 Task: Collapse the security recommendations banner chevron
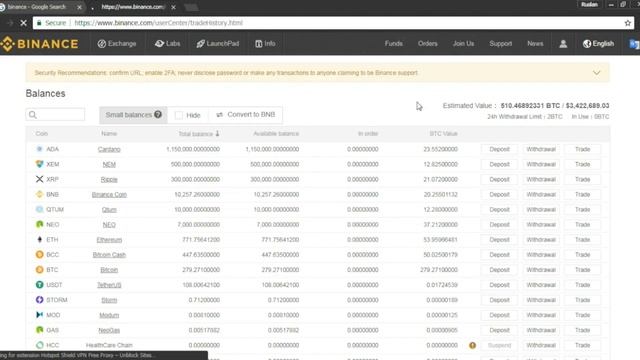[596, 73]
